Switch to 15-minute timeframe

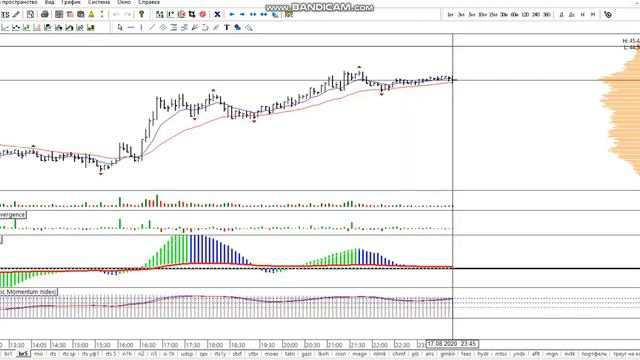[493, 15]
